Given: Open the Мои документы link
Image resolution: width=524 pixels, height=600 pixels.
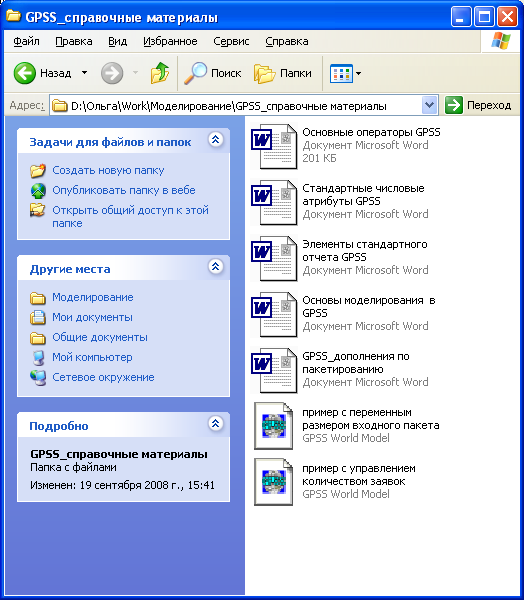Looking at the screenshot, I should coord(92,317).
